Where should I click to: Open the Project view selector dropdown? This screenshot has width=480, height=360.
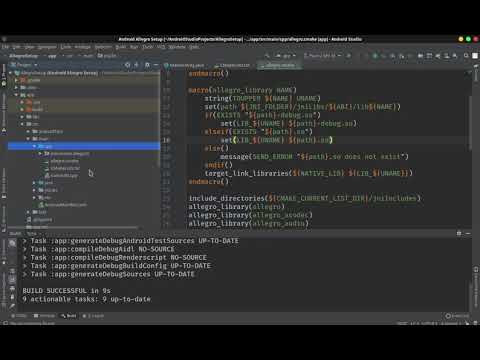click(23, 65)
